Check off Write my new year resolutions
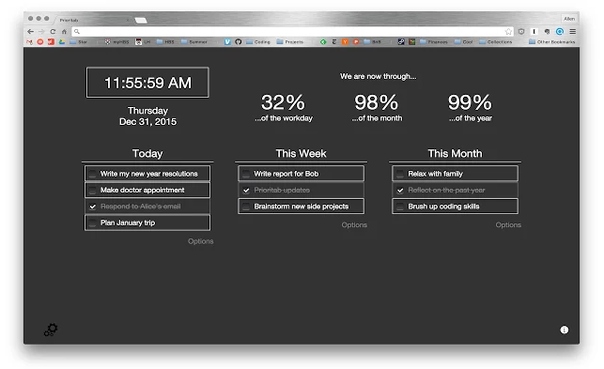The height and width of the screenshot is (369, 604). (x=92, y=174)
